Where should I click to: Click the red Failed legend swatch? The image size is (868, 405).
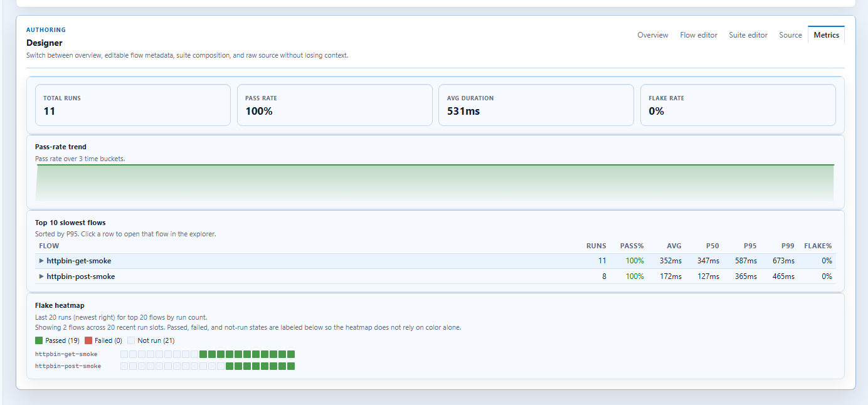click(x=88, y=340)
